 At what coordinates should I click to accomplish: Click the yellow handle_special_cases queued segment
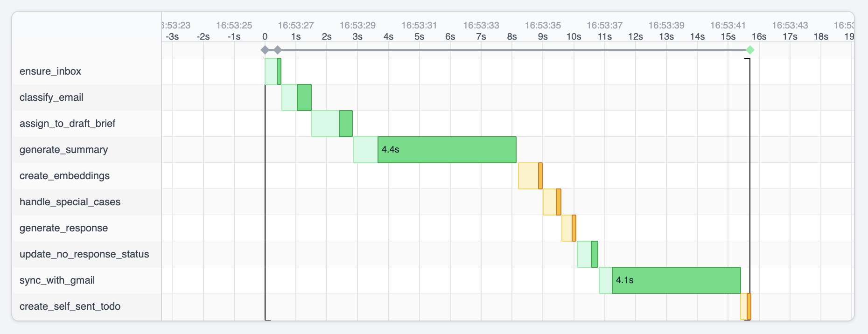550,202
